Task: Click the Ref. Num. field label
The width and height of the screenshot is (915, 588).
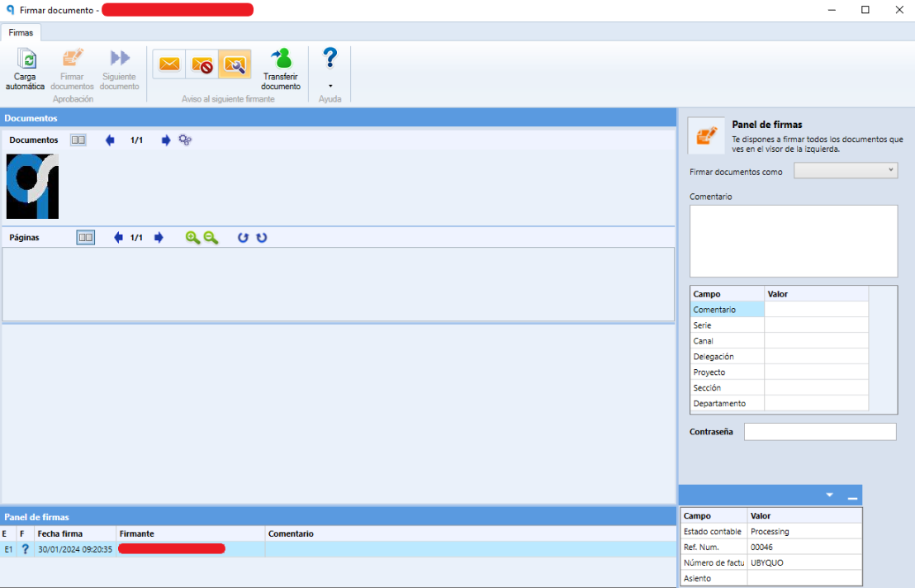Action: pos(701,548)
